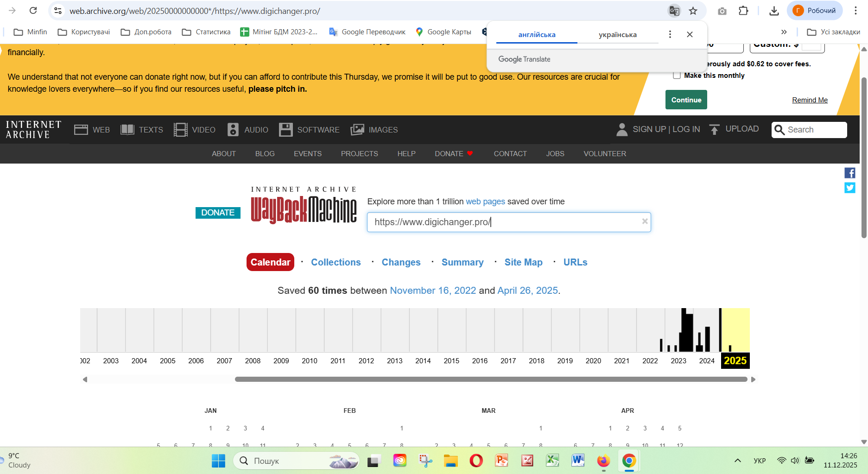
Task: Open the Texts section book icon
Action: click(x=127, y=130)
